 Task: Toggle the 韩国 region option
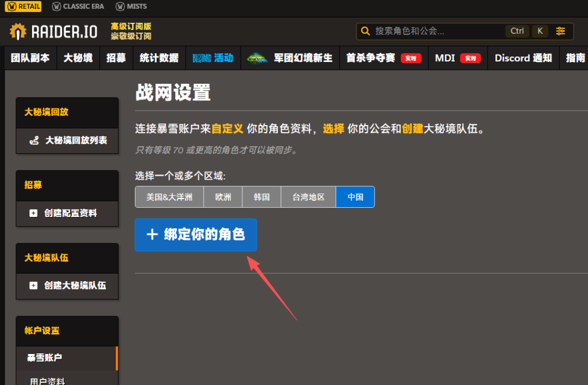(262, 197)
